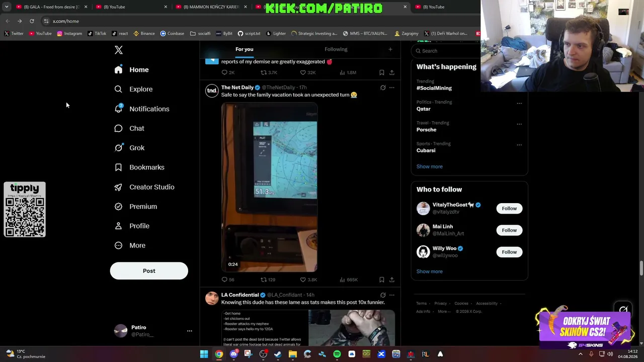Open the Binance bookmark
The image size is (644, 362).
pyautogui.click(x=144, y=34)
